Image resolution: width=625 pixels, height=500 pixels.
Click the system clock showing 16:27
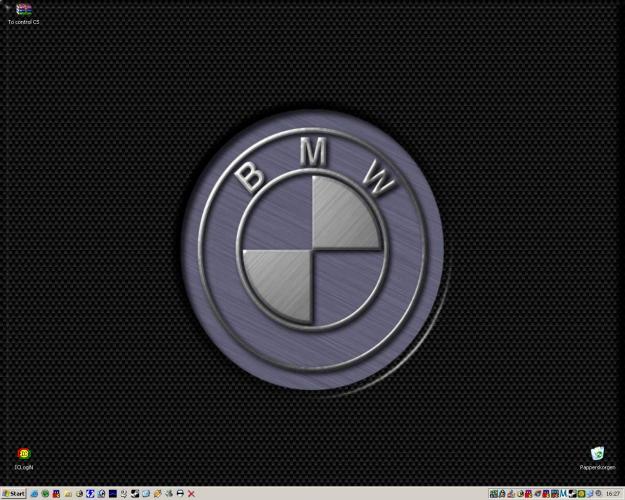point(613,493)
